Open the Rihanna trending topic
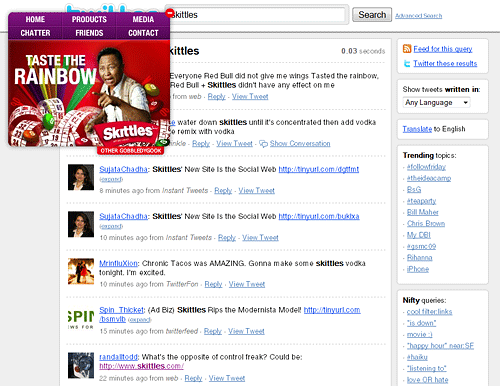500x386 pixels. pyautogui.click(x=420, y=258)
